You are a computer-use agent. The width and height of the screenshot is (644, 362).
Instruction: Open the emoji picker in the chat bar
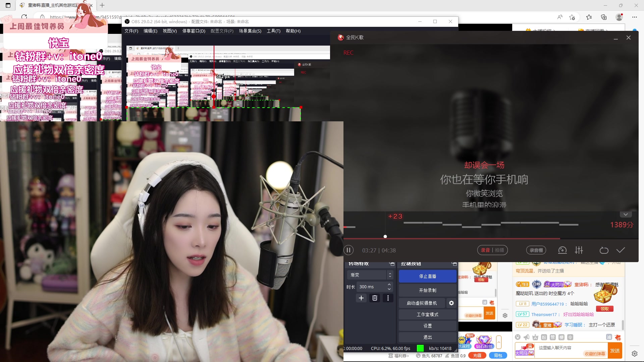click(x=518, y=337)
